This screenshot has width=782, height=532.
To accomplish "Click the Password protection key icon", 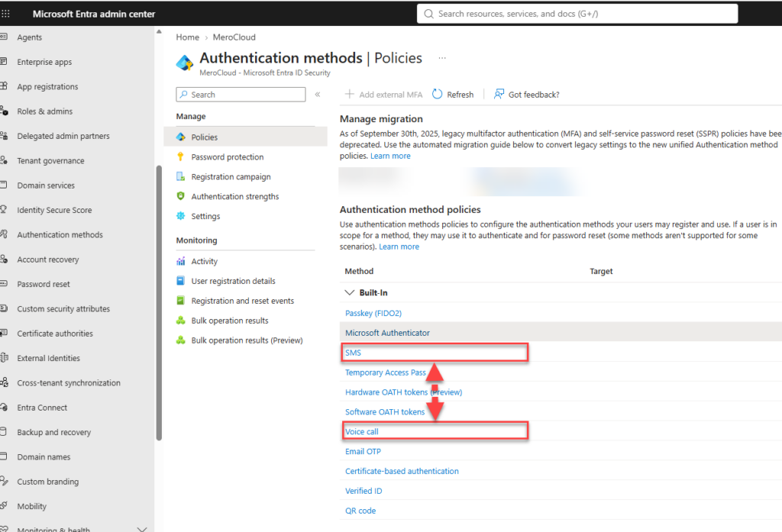I will [180, 156].
